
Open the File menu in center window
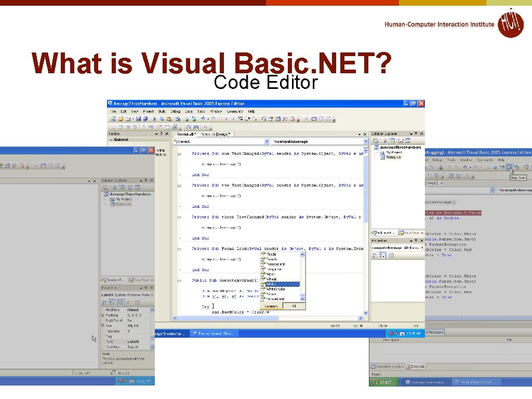coord(114,111)
